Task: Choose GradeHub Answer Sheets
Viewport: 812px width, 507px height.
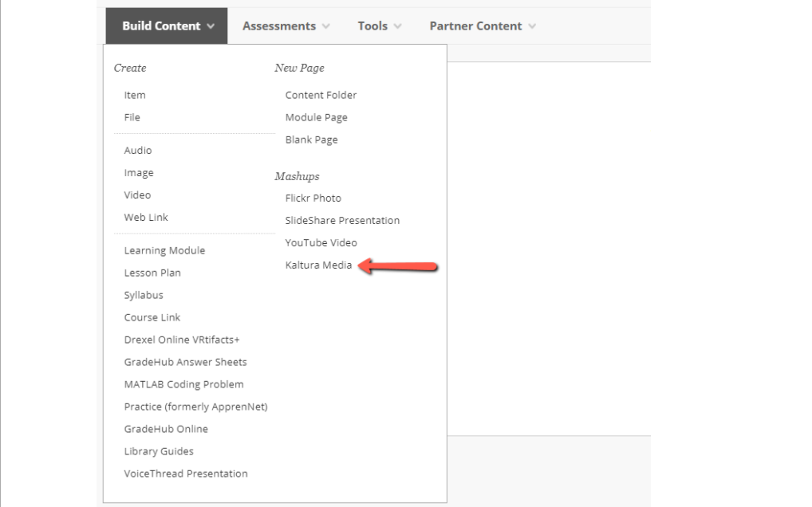Action: click(x=185, y=362)
